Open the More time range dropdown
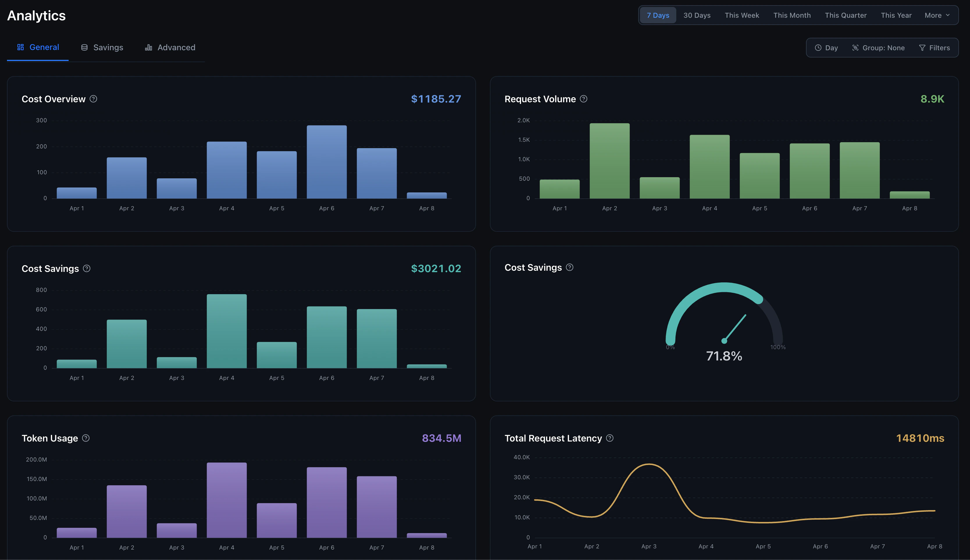 pyautogui.click(x=937, y=15)
